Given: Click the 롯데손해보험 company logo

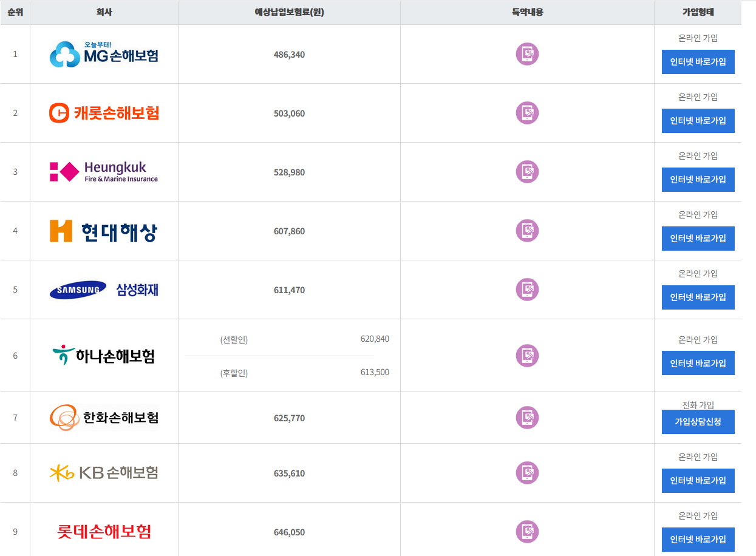Looking at the screenshot, I should (x=104, y=532).
